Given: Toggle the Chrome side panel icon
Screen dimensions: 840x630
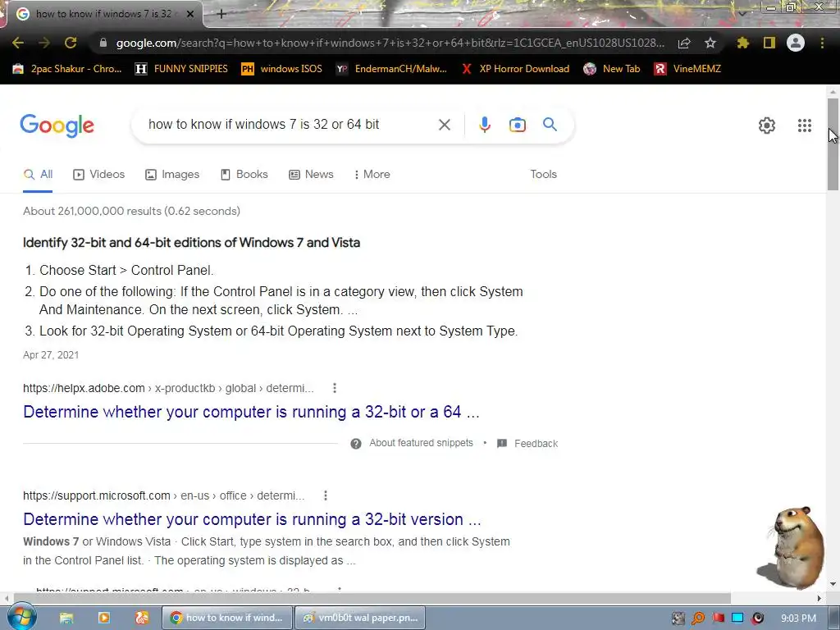Looking at the screenshot, I should [x=769, y=43].
